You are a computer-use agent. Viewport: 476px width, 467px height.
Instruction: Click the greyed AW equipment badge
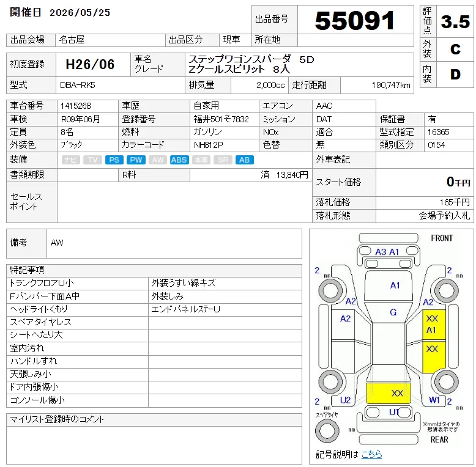158,160
